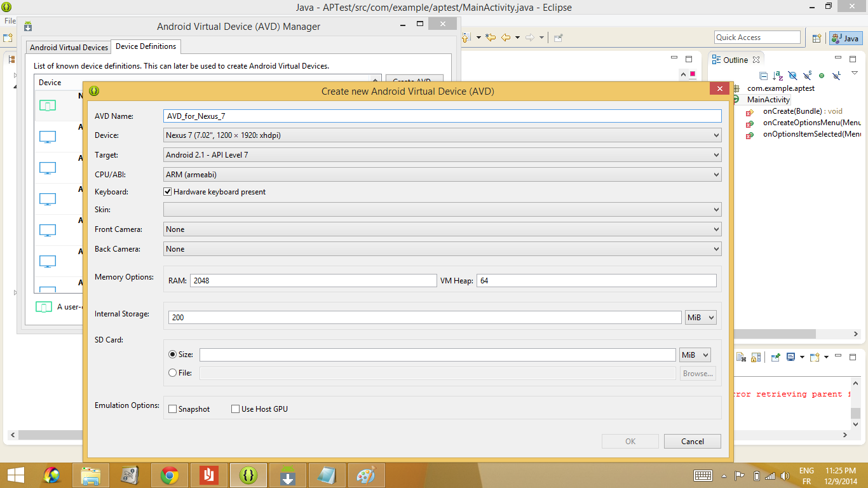This screenshot has width=868, height=488.
Task: Open the CPU/ABI dropdown showing ARM
Action: click(442, 174)
